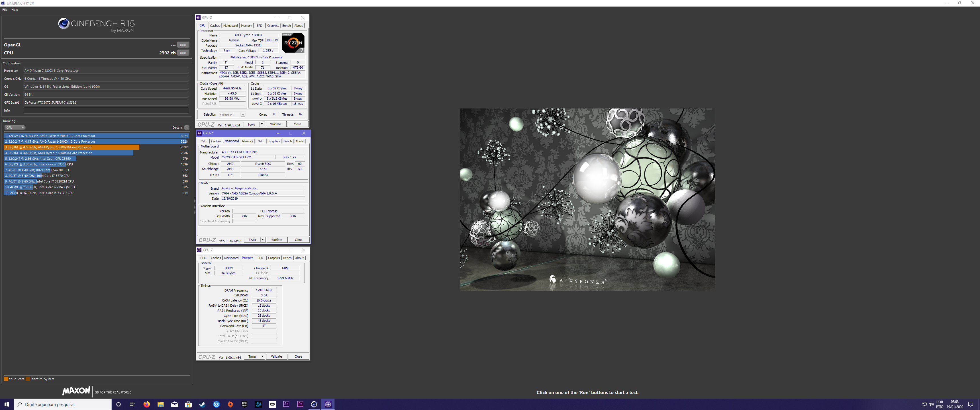Open Adobe Premiere Pro from the taskbar
The width and height of the screenshot is (980, 410).
tap(300, 404)
